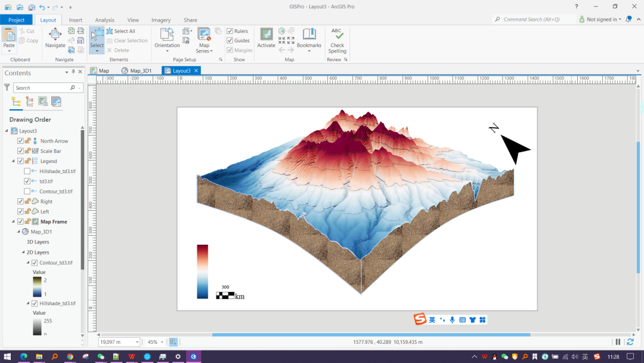Open Contents pane options dropdown arrow

tap(67, 72)
